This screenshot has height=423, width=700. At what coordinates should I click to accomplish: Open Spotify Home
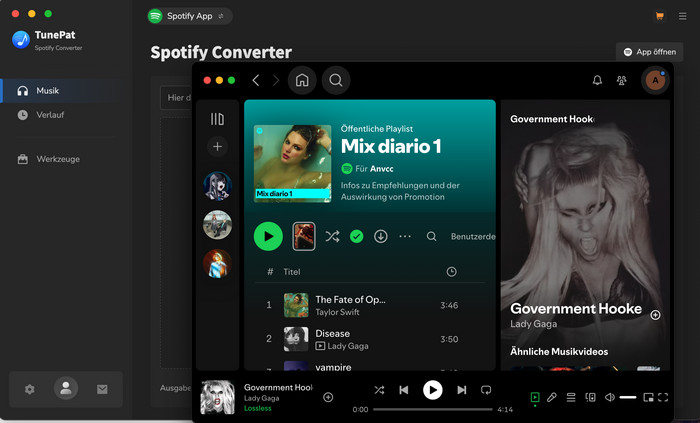point(302,80)
